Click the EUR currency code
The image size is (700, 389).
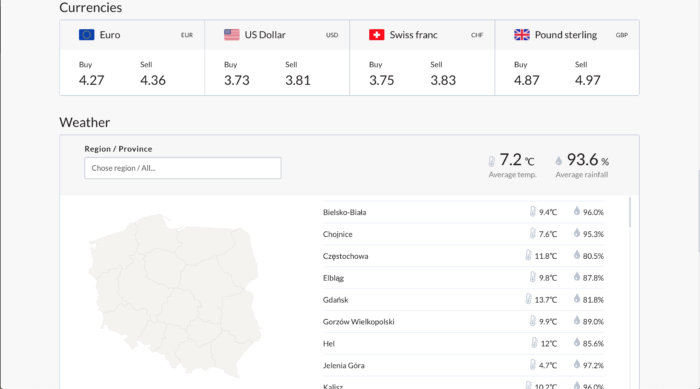[187, 35]
